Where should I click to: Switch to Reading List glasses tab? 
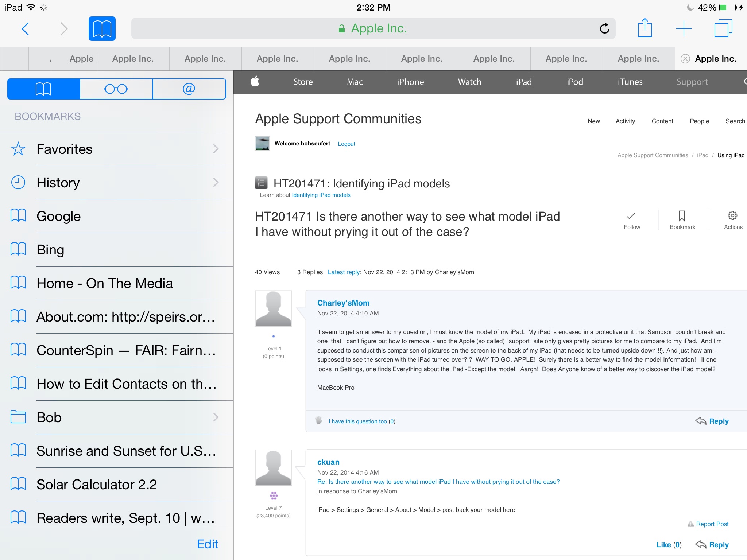coord(116,89)
